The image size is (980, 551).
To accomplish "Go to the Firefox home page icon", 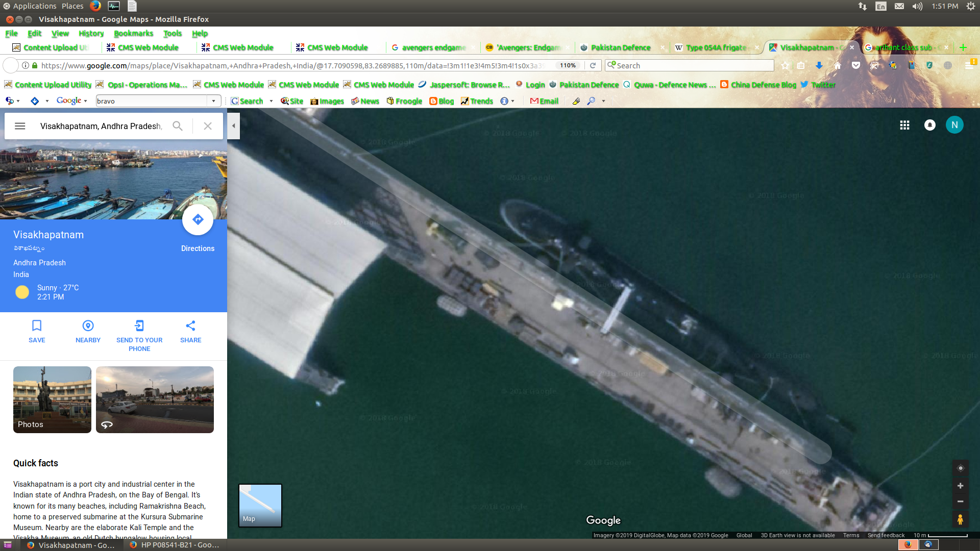I will tap(838, 65).
